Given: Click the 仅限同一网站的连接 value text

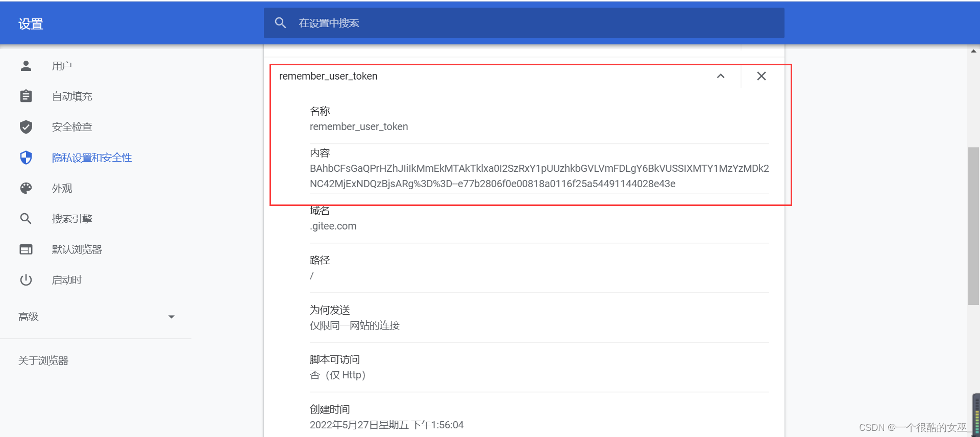Looking at the screenshot, I should [x=355, y=325].
